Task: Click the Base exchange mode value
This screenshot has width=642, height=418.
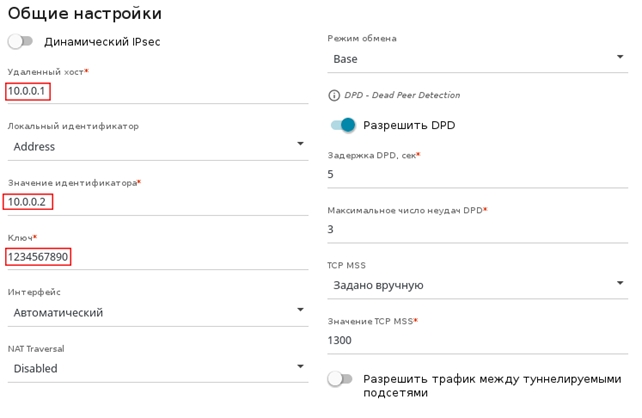Action: [346, 59]
